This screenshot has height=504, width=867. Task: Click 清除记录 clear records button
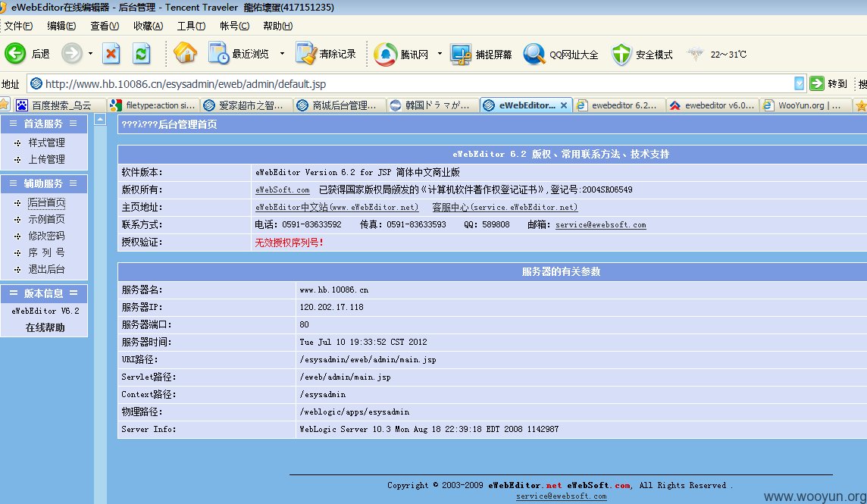point(326,54)
